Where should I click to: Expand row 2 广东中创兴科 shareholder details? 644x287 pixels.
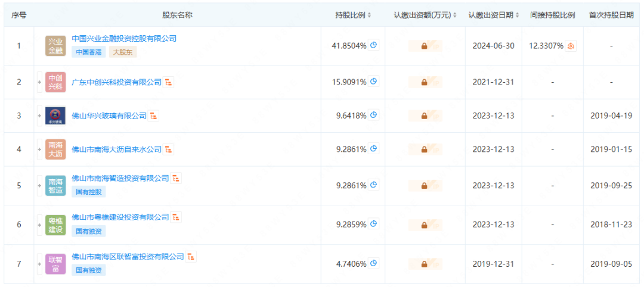(39, 82)
